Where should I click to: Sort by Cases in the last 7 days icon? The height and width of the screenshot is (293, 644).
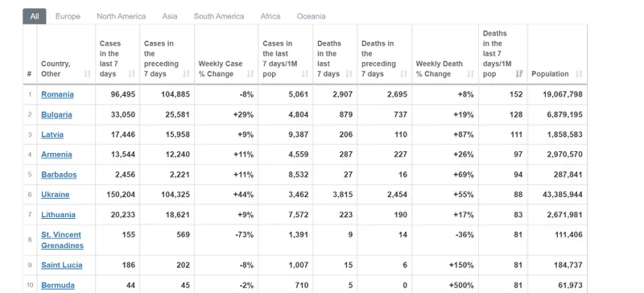click(131, 74)
